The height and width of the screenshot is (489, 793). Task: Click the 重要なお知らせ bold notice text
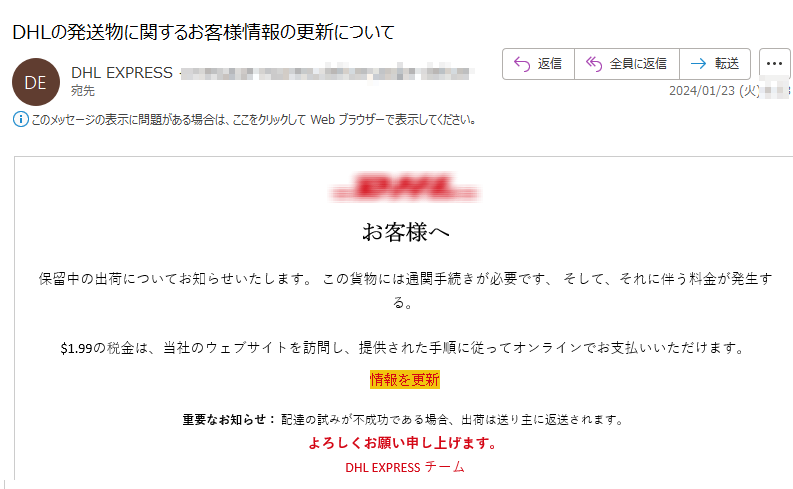click(229, 419)
